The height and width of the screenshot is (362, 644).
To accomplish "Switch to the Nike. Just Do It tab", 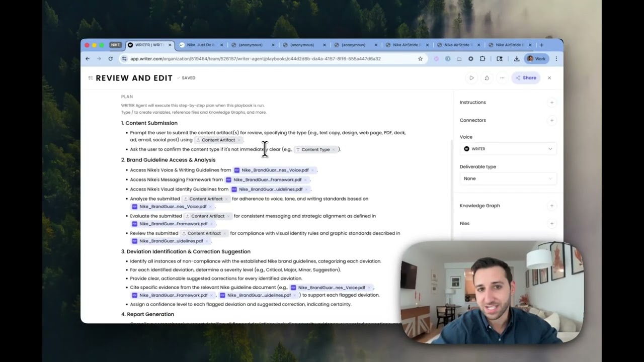I will tap(200, 45).
